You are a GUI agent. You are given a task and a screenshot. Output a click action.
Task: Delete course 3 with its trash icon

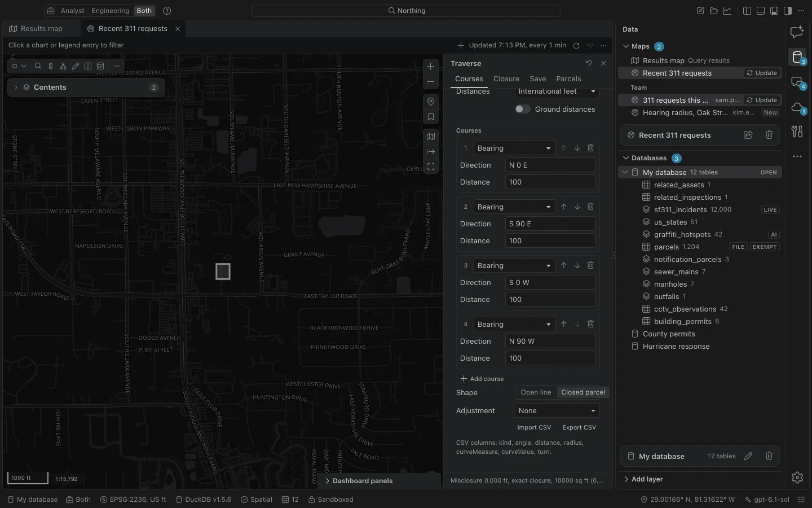[590, 265]
